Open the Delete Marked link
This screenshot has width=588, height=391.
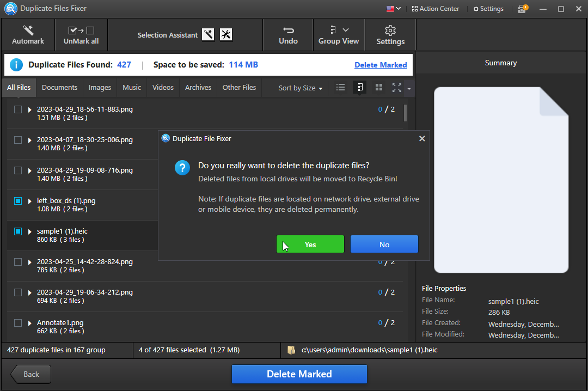click(x=381, y=64)
